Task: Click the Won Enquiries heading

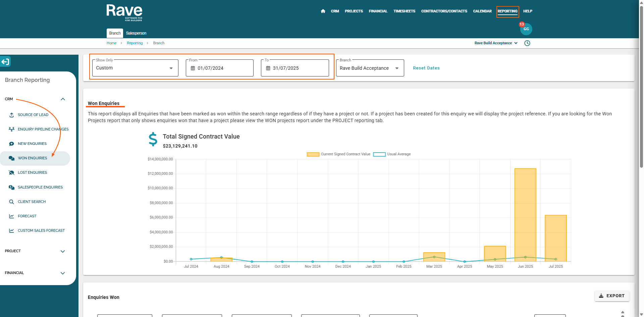Action: 104,103
